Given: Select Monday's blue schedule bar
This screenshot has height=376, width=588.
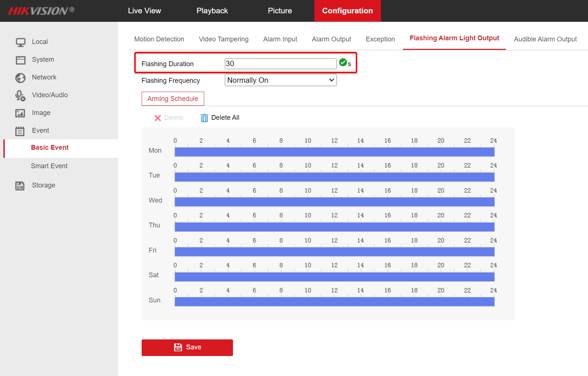Looking at the screenshot, I should [x=334, y=152].
